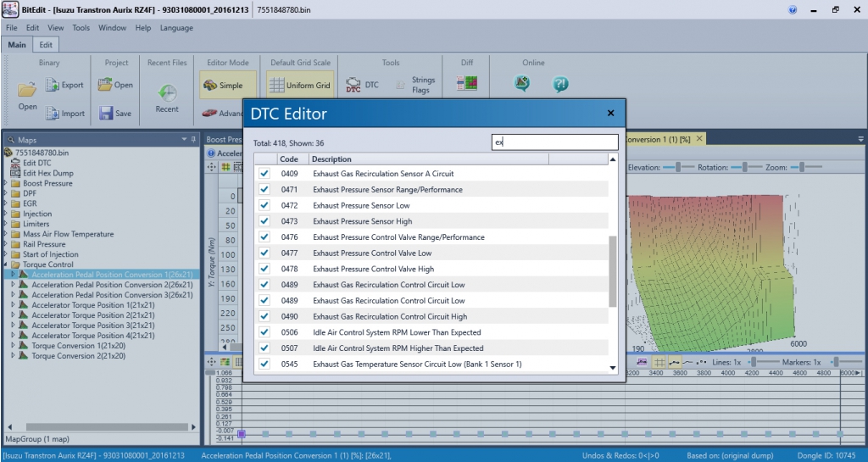Viewport: 868px width, 462px height.
Task: Select Simple editor mode button
Action: [222, 85]
